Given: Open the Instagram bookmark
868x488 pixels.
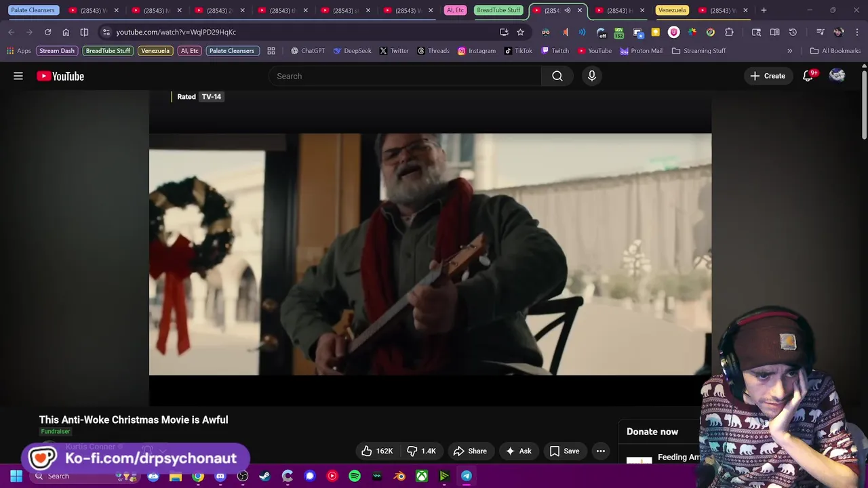Looking at the screenshot, I should pyautogui.click(x=477, y=51).
